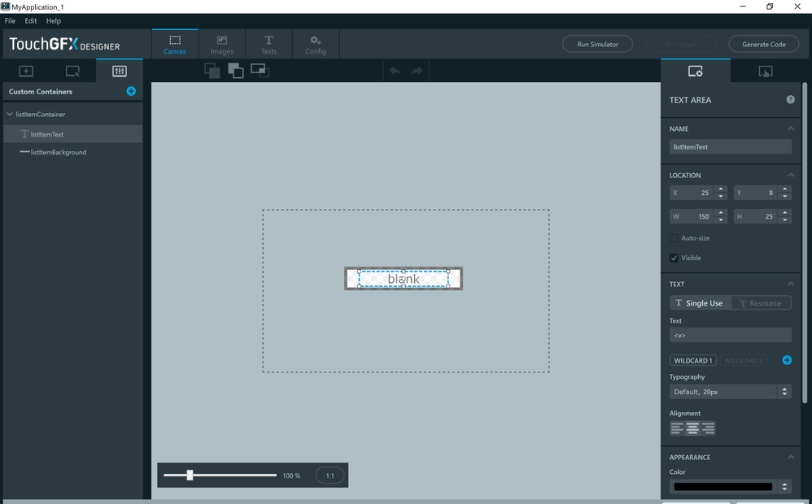Open the Color dropdown arrows
Image resolution: width=812 pixels, height=504 pixels.
pyautogui.click(x=784, y=486)
